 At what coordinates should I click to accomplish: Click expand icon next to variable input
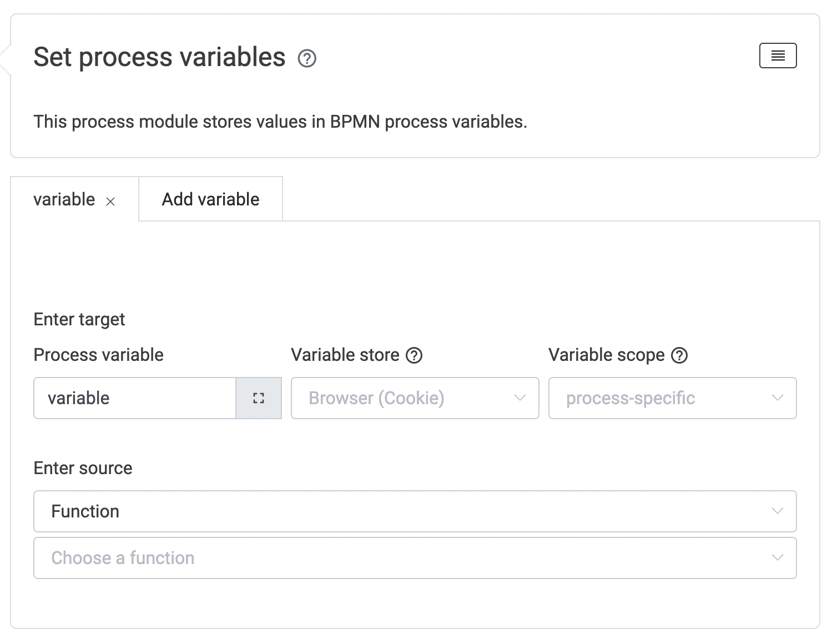(x=259, y=398)
